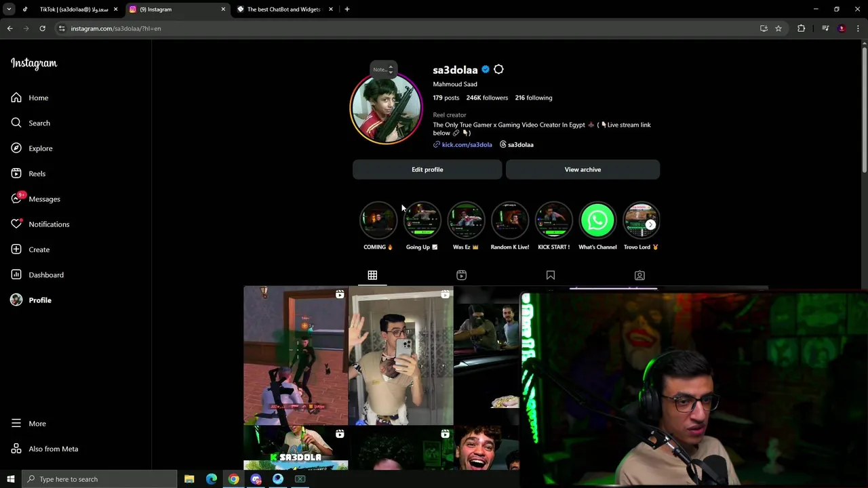This screenshot has width=868, height=488.
Task: Click the Edit profile button
Action: tap(427, 169)
